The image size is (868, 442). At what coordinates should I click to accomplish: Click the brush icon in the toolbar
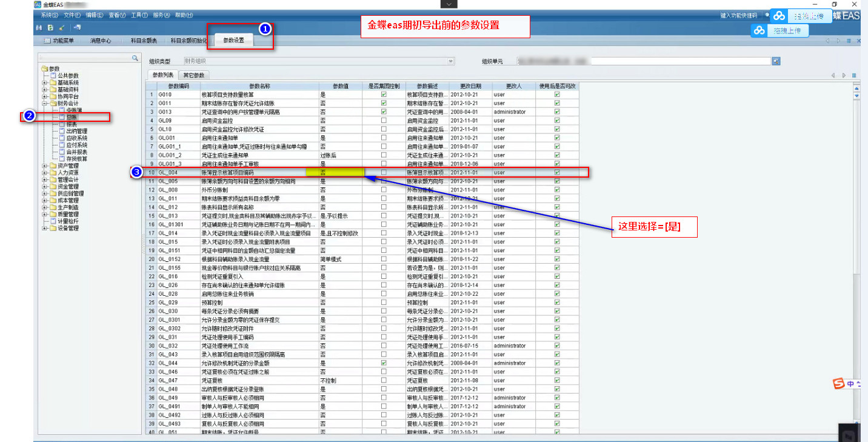[61, 28]
